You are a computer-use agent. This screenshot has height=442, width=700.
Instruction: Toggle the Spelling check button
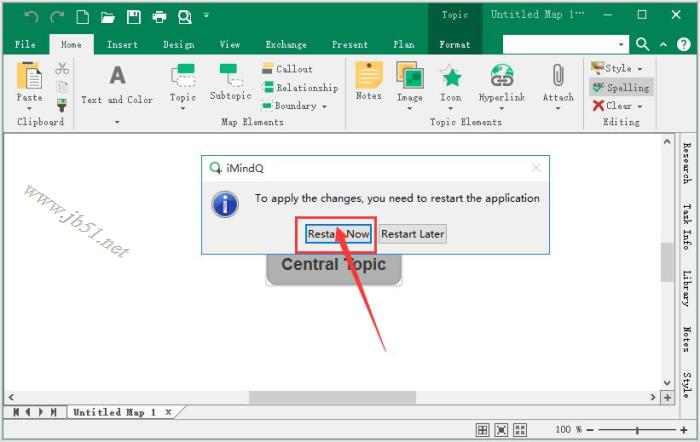621,88
